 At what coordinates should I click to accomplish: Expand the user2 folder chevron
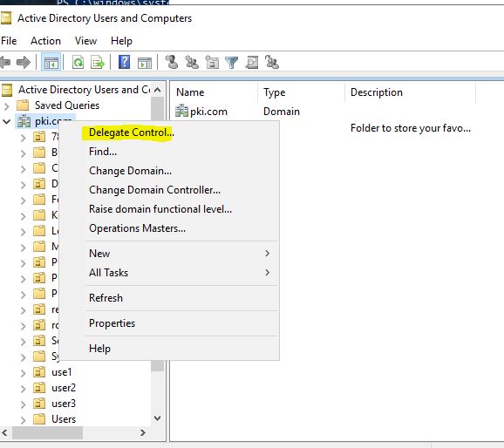pos(23,389)
